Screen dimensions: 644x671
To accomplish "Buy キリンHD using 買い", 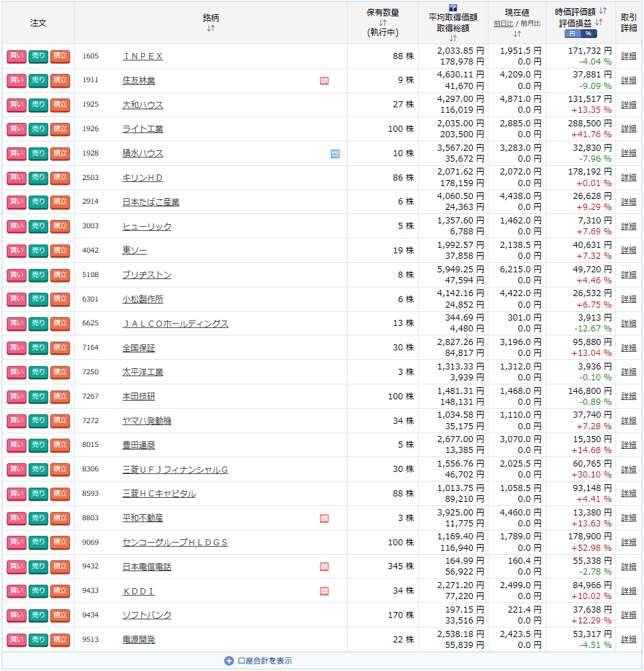I will coord(17,177).
